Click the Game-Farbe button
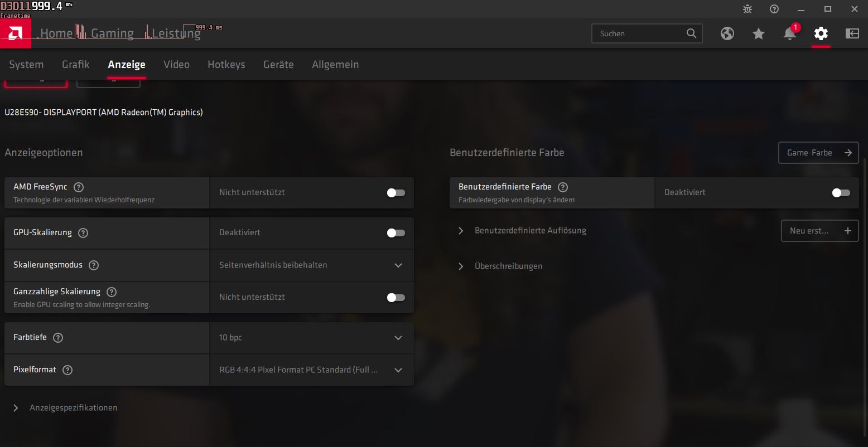Image resolution: width=868 pixels, height=447 pixels. point(818,153)
